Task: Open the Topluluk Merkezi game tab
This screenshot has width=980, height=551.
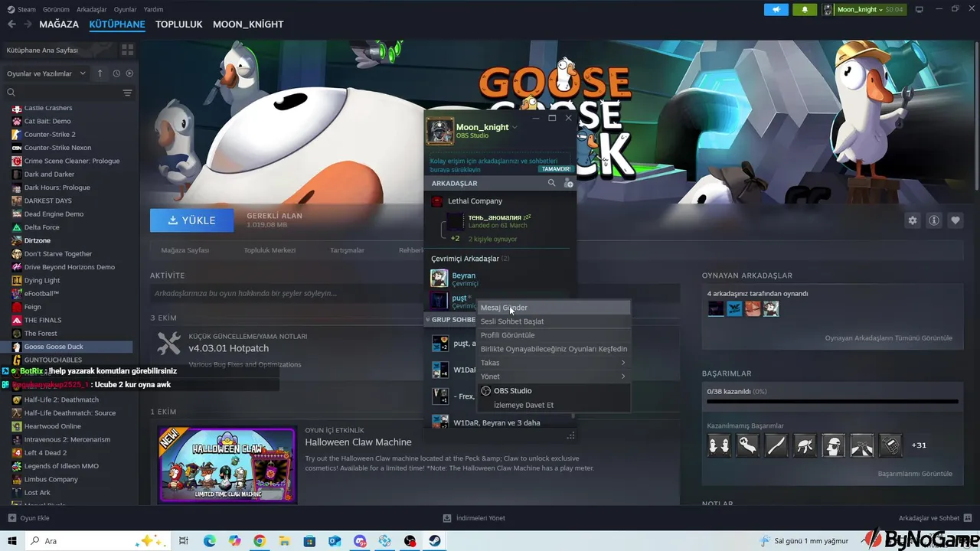Action: 269,250
